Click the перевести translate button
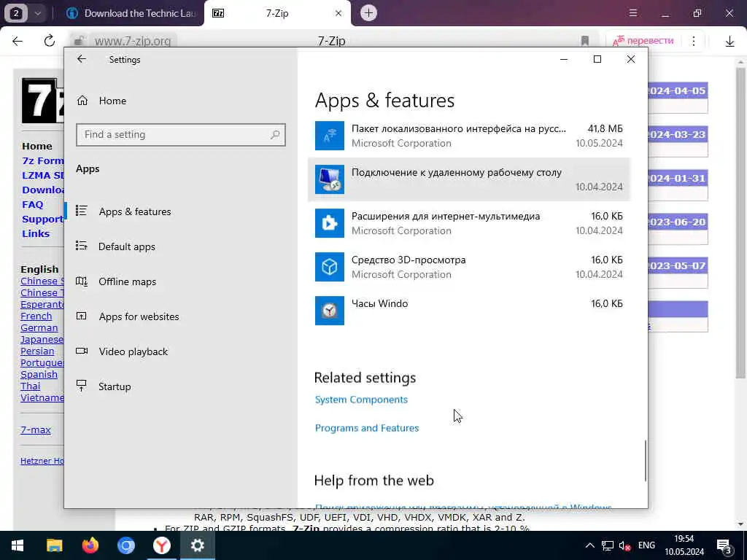The width and height of the screenshot is (747, 560). [x=643, y=41]
